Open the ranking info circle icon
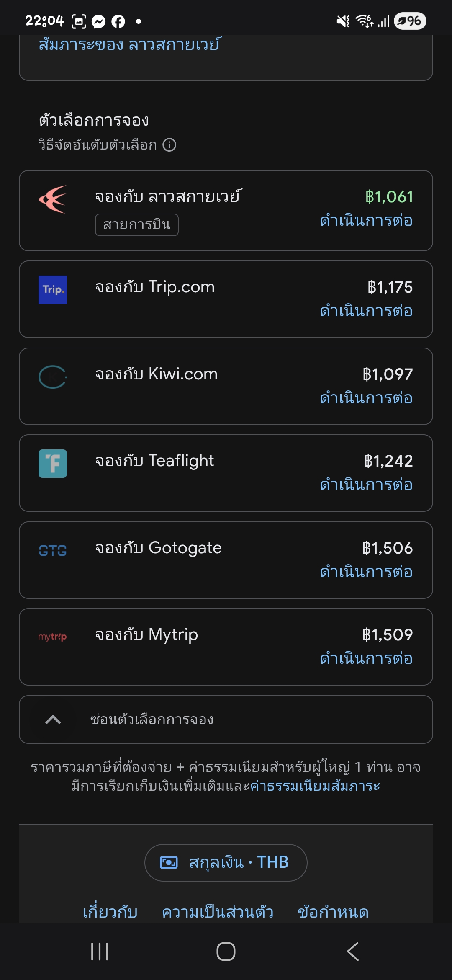452x980 pixels. point(169,145)
